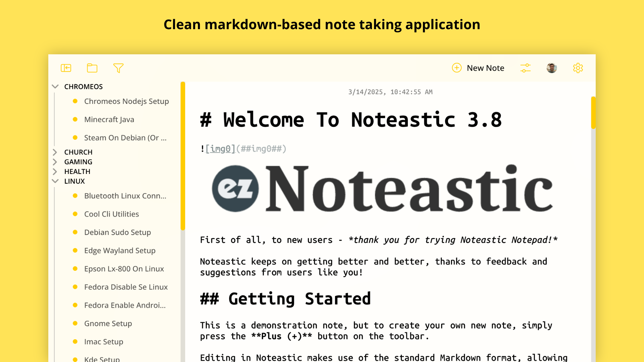Click the yellow bullet beside Minecraft Java
Viewport: 644px width, 362px height.
coord(75,119)
